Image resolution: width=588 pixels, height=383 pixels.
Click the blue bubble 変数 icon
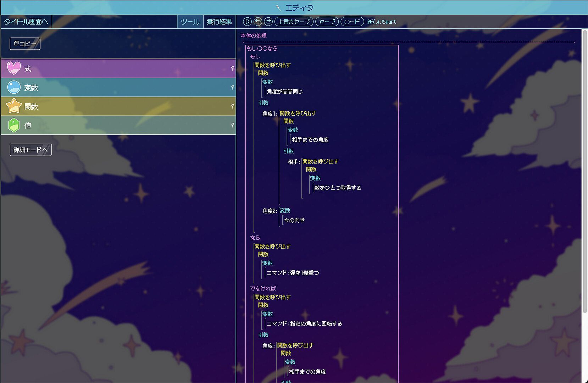point(14,87)
